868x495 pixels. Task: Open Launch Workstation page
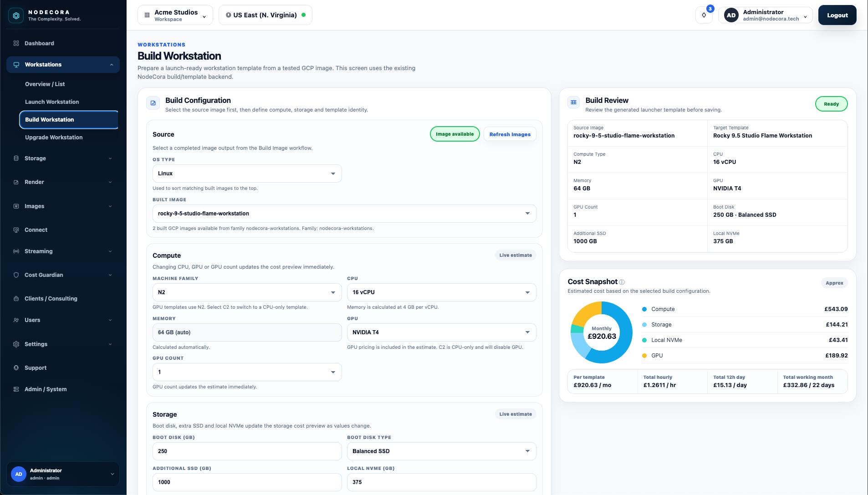pyautogui.click(x=52, y=102)
